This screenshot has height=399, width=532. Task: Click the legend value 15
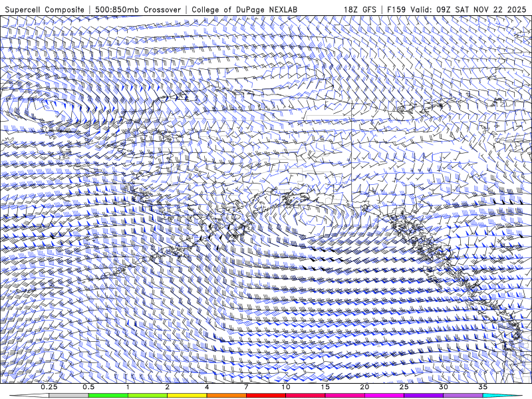tap(325, 387)
